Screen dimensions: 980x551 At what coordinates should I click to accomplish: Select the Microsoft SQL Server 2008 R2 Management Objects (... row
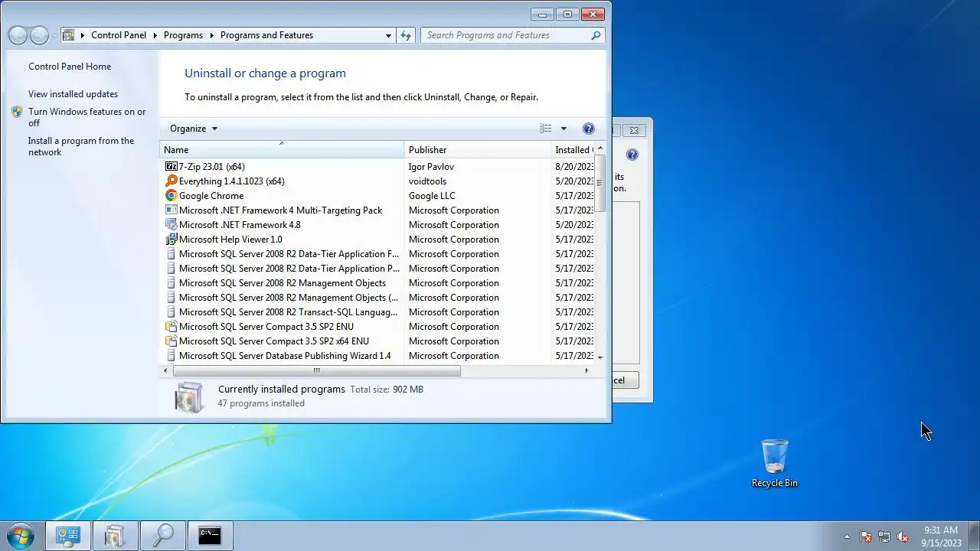coord(377,297)
